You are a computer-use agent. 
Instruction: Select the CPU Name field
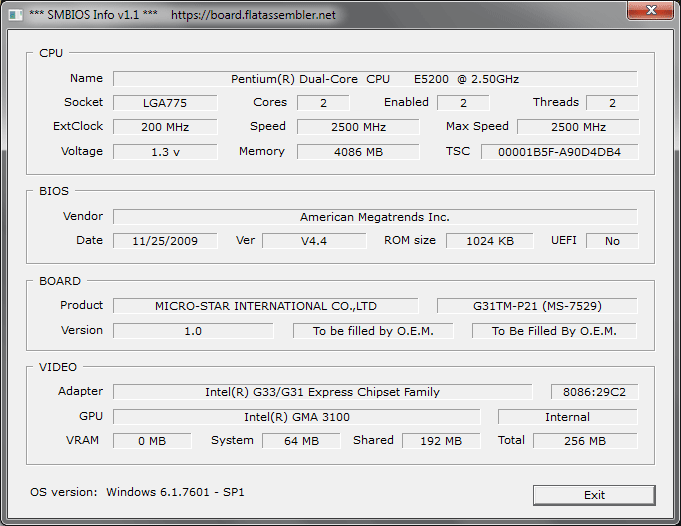point(375,79)
